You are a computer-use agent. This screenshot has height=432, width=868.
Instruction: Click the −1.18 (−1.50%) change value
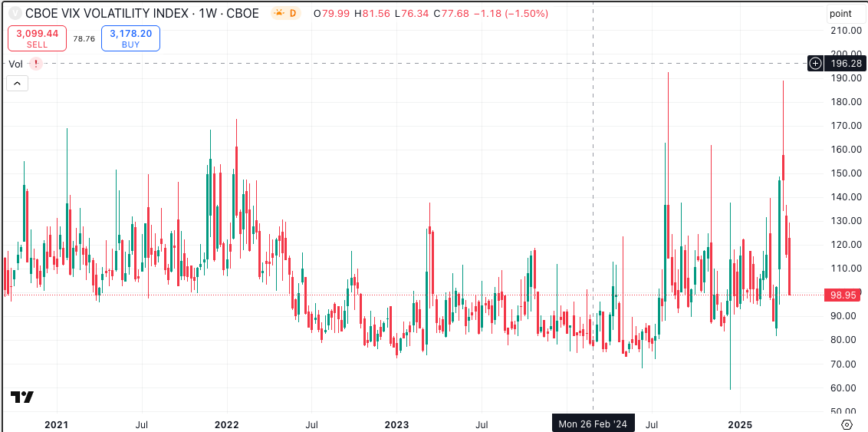click(509, 13)
